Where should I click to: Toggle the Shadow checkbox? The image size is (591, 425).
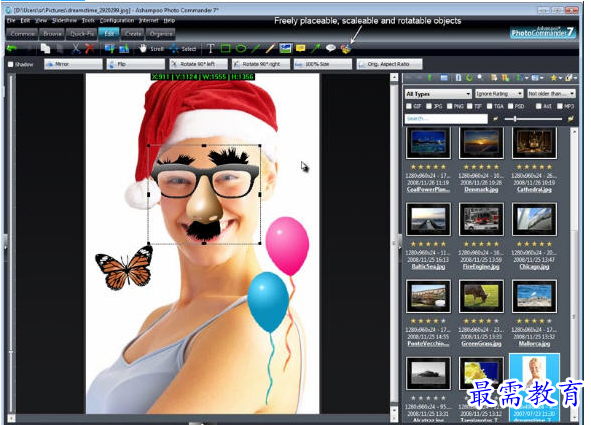[x=11, y=64]
